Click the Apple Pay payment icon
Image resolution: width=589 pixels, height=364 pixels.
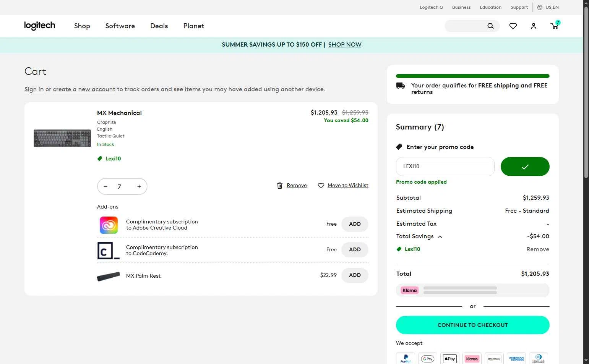pyautogui.click(x=450, y=359)
